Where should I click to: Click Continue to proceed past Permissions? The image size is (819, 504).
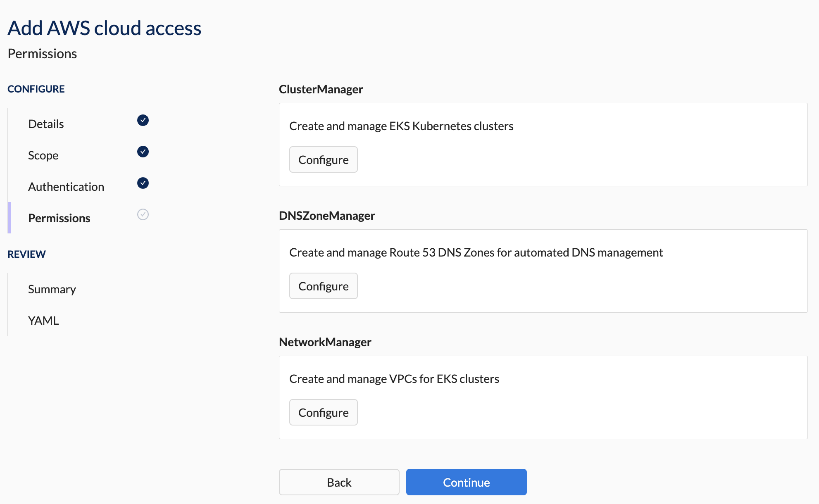coord(466,483)
